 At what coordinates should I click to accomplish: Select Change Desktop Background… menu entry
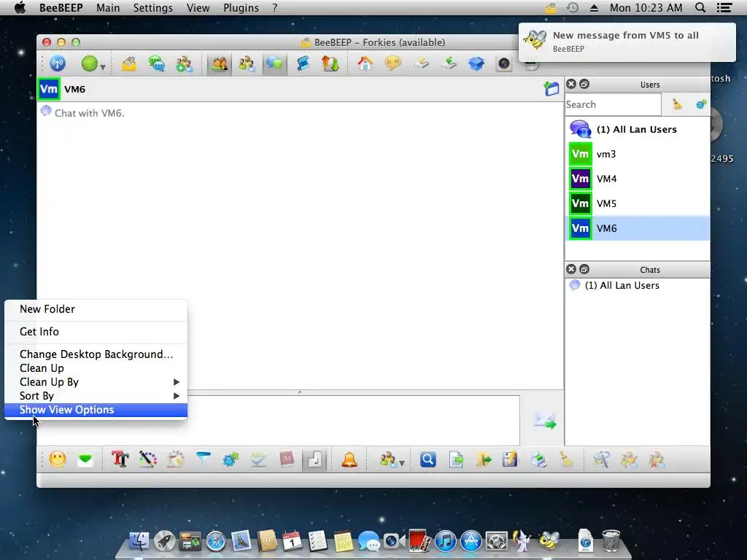(96, 354)
